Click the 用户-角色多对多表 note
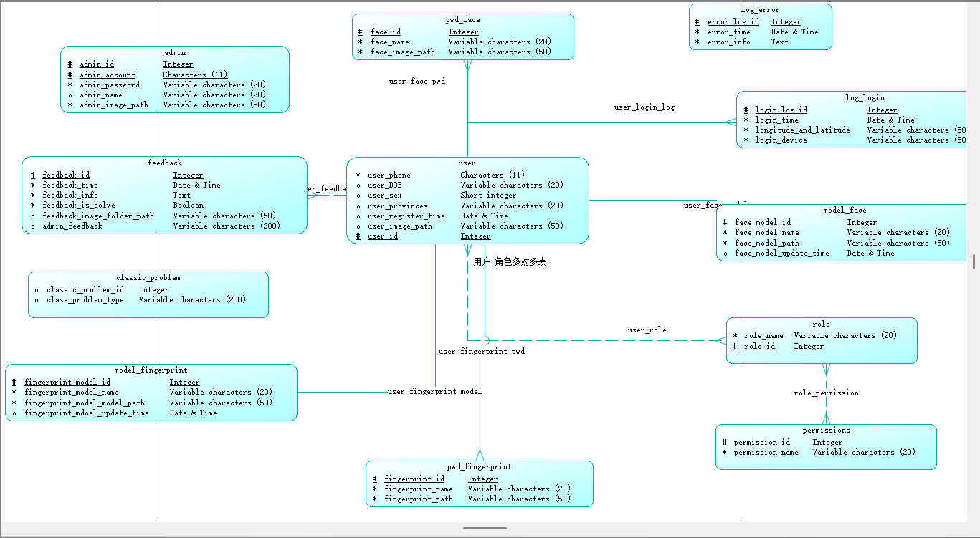980x538 pixels. click(510, 262)
